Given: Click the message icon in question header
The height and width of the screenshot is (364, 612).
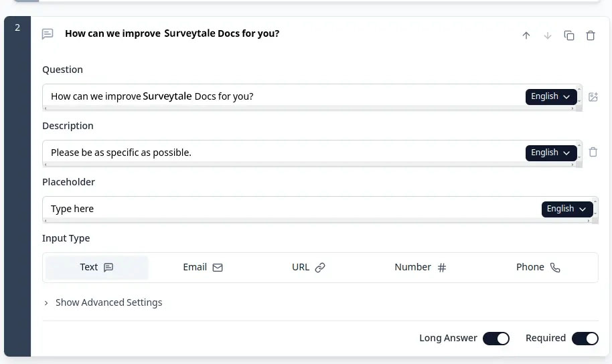Looking at the screenshot, I should [x=48, y=34].
